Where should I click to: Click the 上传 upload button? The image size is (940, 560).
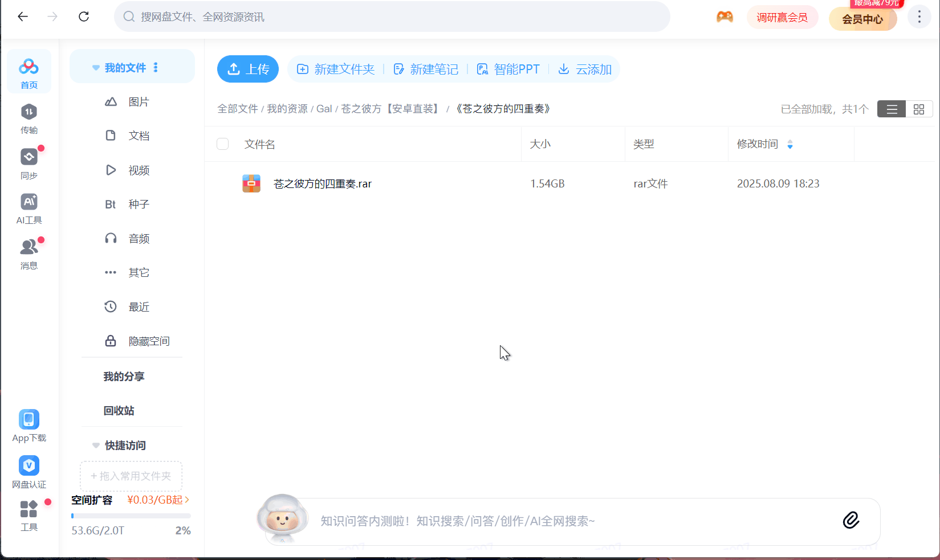[247, 69]
